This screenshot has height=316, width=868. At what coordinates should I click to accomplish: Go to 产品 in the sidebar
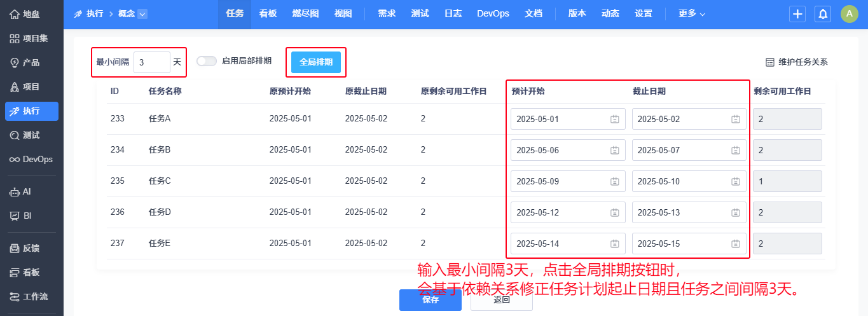point(32,62)
